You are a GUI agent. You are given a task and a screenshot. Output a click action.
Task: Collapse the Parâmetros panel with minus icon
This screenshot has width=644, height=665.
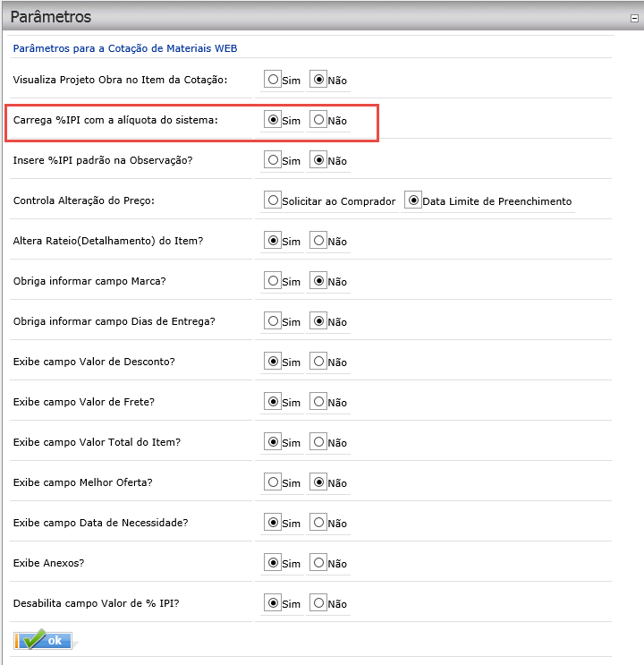634,18
